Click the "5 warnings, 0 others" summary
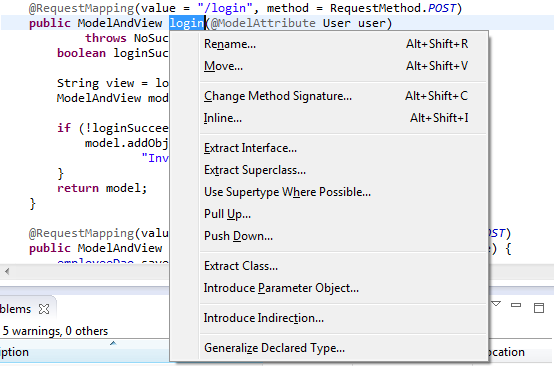Viewport: 554px width, 366px height. click(55, 331)
